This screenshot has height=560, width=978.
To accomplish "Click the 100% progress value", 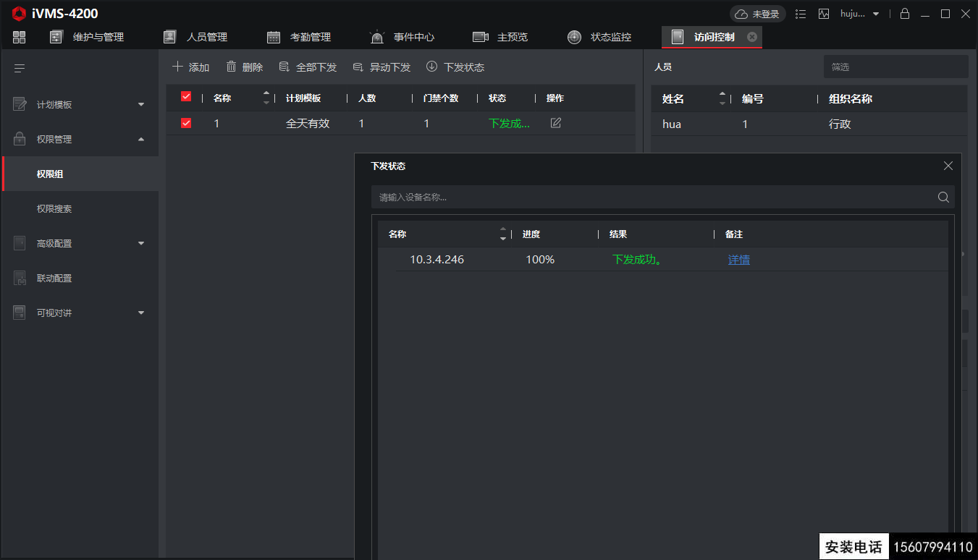I will [x=540, y=259].
